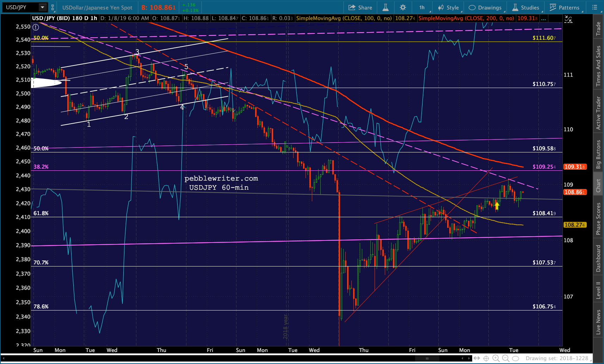Toggle the Live News side panel
Viewport: 604px width, 364px height.
tap(598, 322)
